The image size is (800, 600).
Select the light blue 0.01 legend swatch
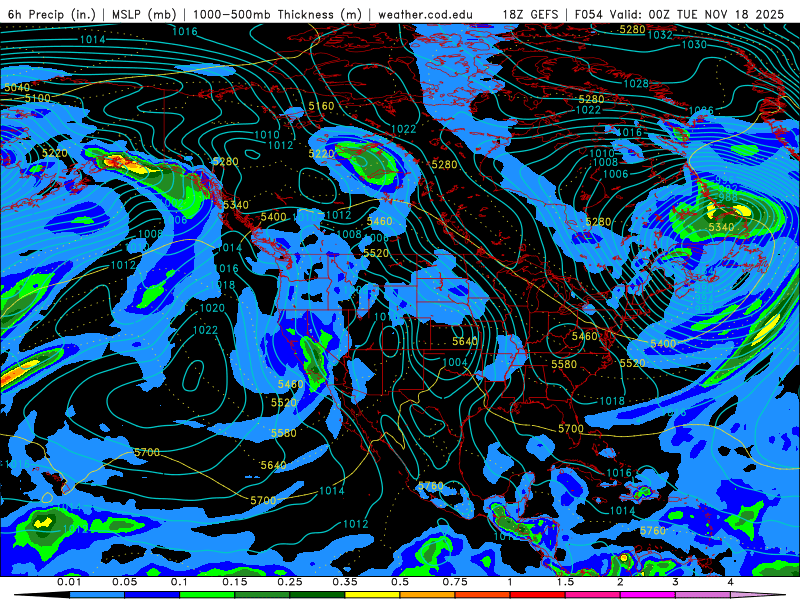point(96,595)
